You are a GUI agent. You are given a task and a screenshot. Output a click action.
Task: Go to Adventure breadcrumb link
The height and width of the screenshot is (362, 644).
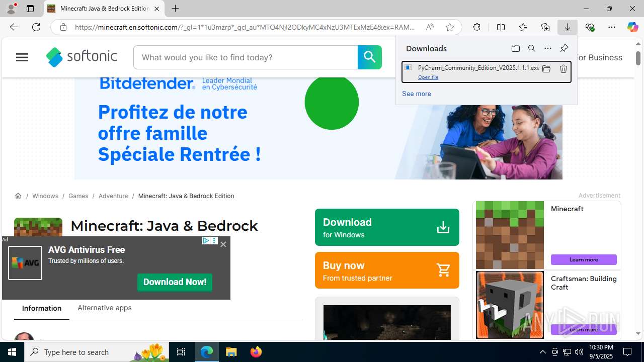pyautogui.click(x=113, y=196)
